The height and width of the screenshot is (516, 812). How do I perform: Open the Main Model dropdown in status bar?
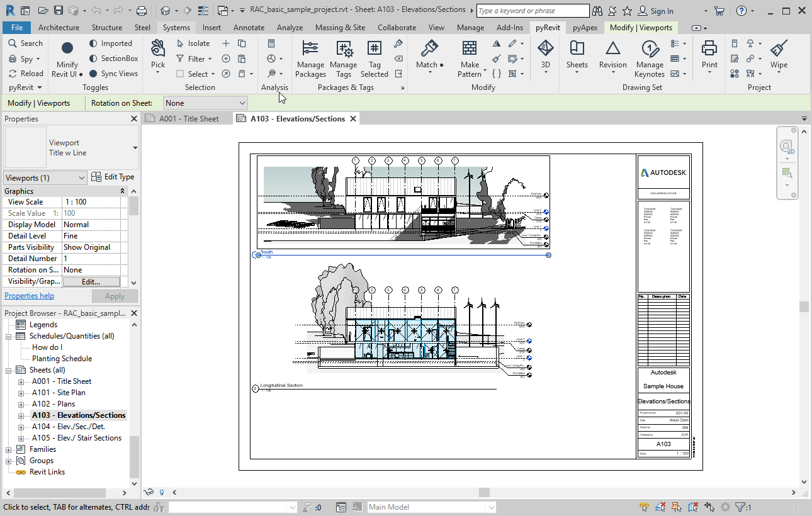431,507
